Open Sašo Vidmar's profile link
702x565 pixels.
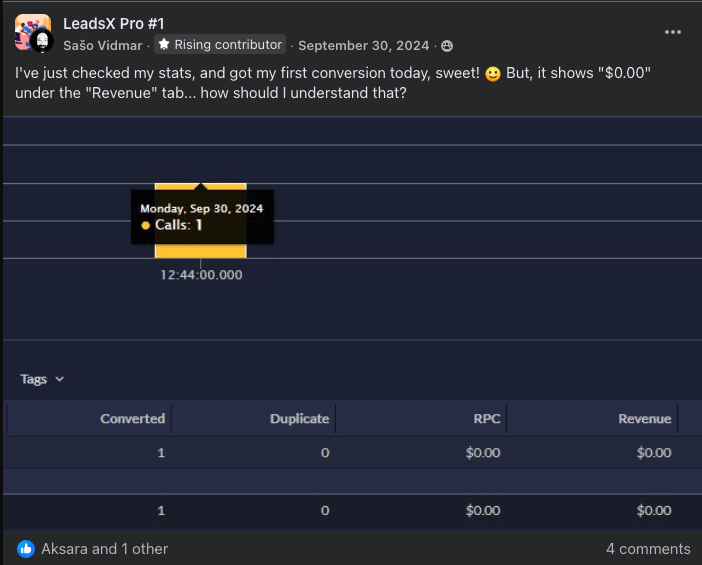[104, 45]
